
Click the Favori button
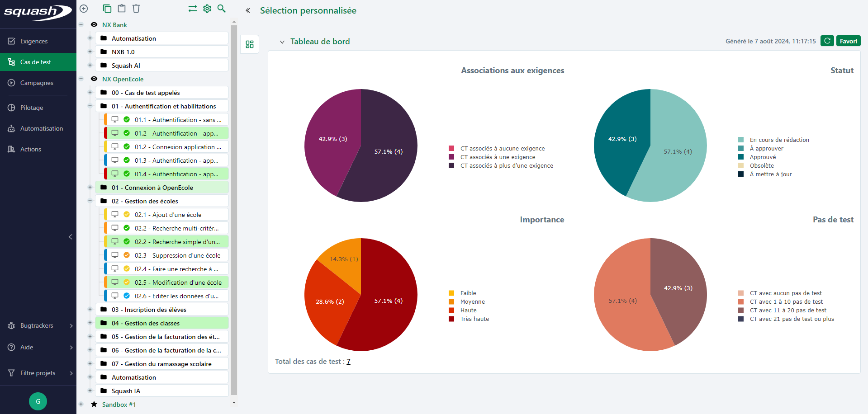[x=848, y=41]
